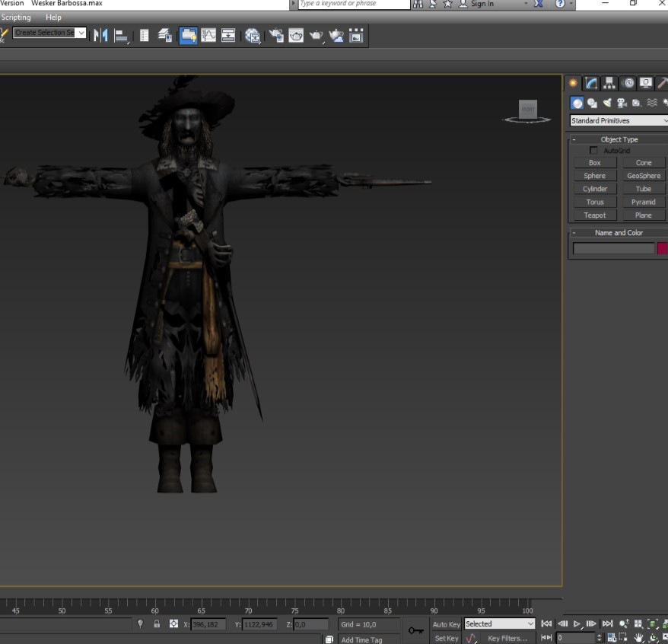Enable the AutoGrid checkbox
The image size is (668, 644).
pos(593,151)
